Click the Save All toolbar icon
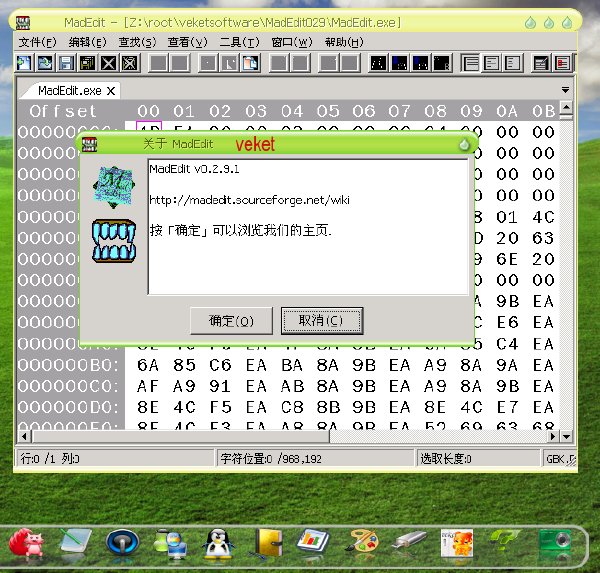Screen dimensions: 600x573 87,63
